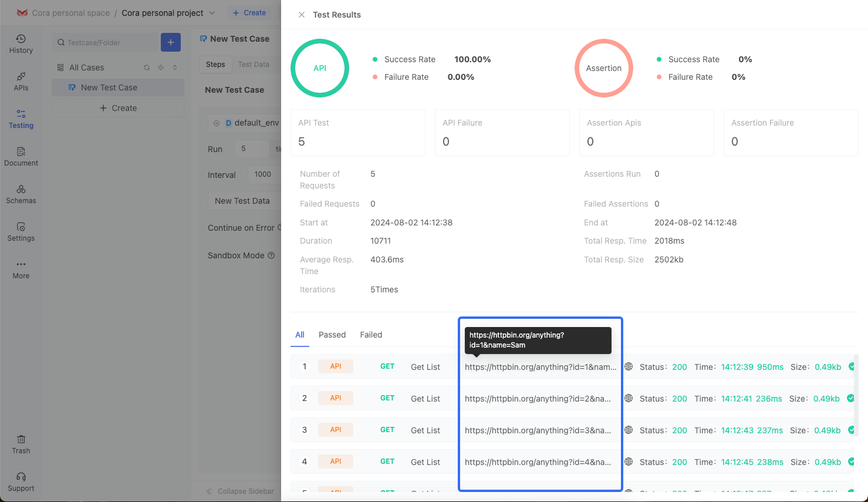Screen dimensions: 868x502
Task: Open Schemas from the sidebar
Action: click(21, 194)
